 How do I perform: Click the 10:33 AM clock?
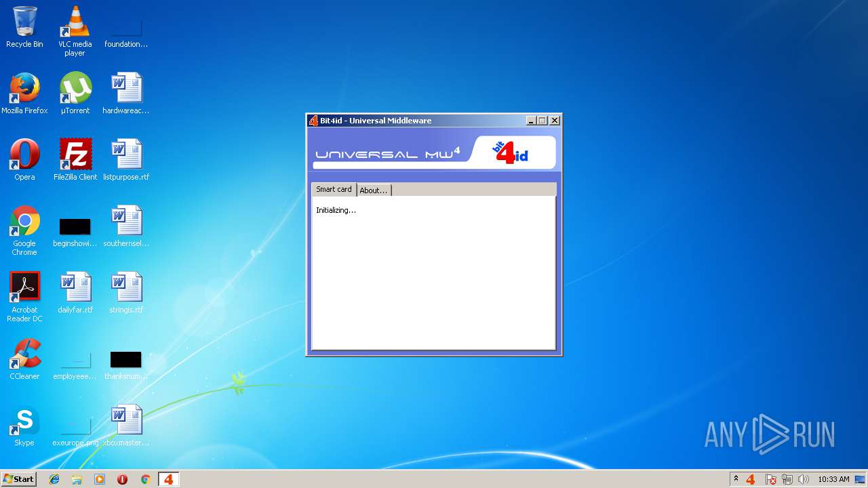click(833, 479)
